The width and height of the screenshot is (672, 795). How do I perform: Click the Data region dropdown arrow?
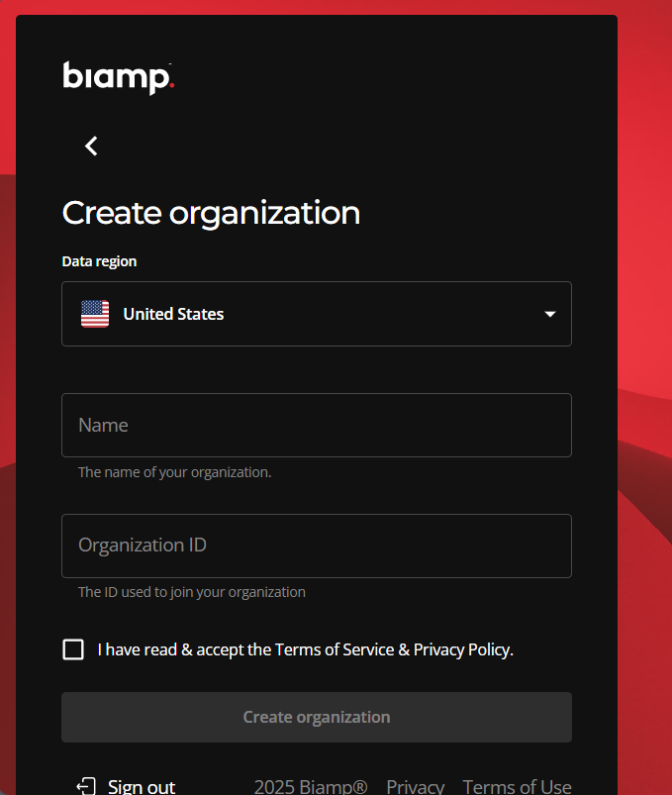[550, 315]
